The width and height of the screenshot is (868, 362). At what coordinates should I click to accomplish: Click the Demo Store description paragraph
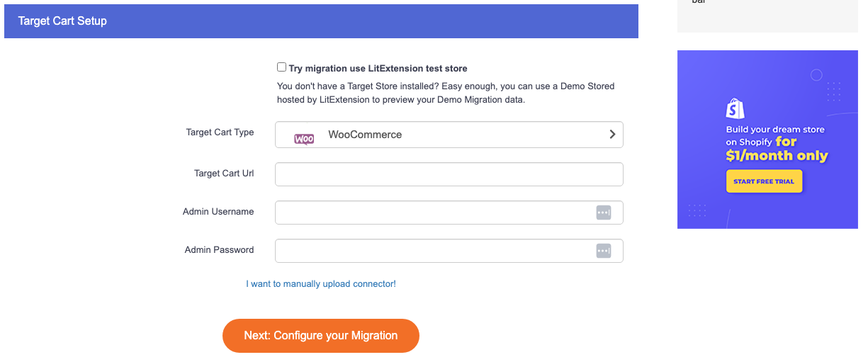tap(446, 93)
